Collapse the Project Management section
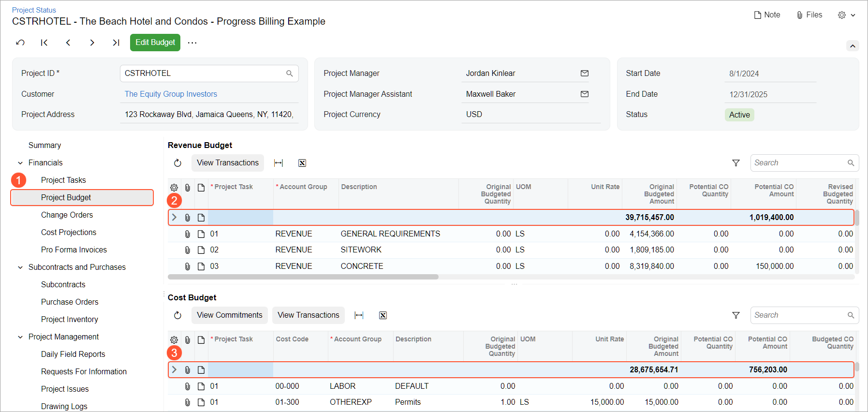 [20, 337]
